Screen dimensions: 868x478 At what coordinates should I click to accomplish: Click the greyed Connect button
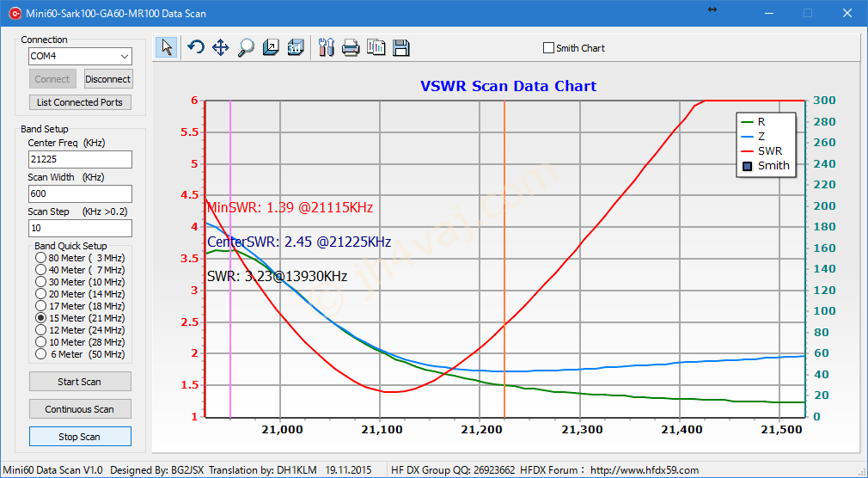tap(52, 79)
